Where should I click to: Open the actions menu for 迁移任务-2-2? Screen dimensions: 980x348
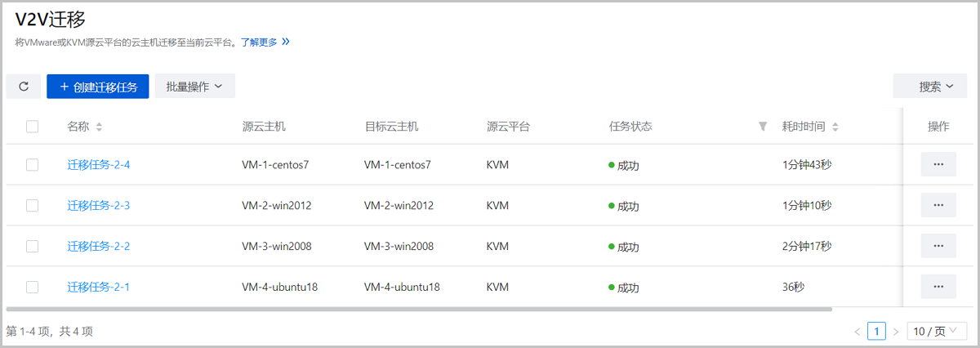938,246
